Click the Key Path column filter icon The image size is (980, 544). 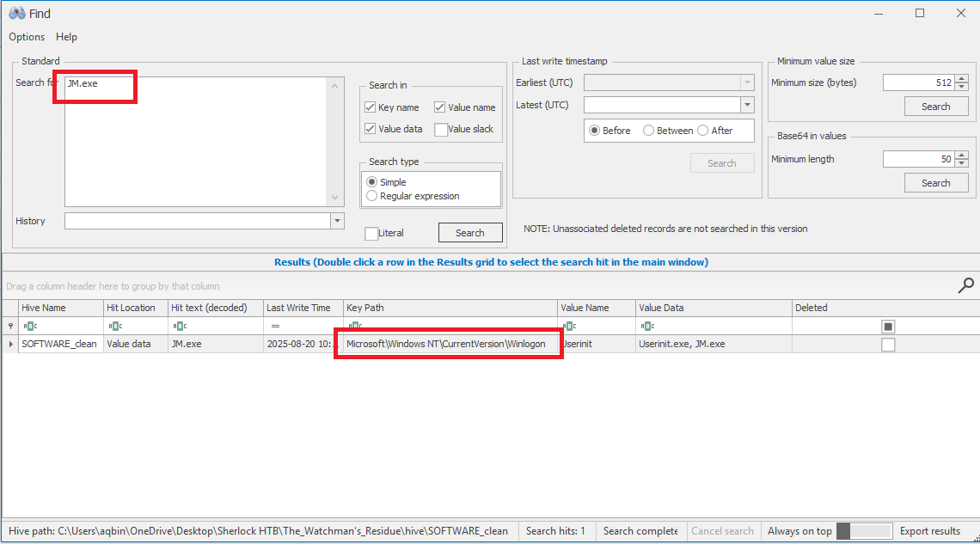[x=354, y=327]
